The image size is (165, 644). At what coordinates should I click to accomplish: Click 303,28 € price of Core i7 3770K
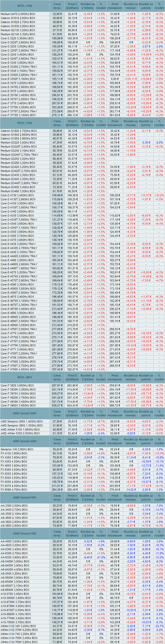click(57, 107)
